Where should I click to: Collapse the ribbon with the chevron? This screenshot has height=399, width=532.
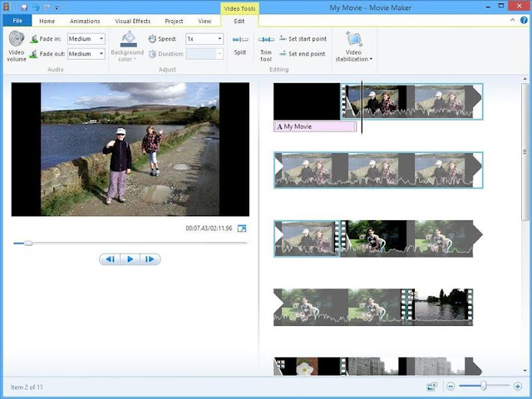(512, 20)
